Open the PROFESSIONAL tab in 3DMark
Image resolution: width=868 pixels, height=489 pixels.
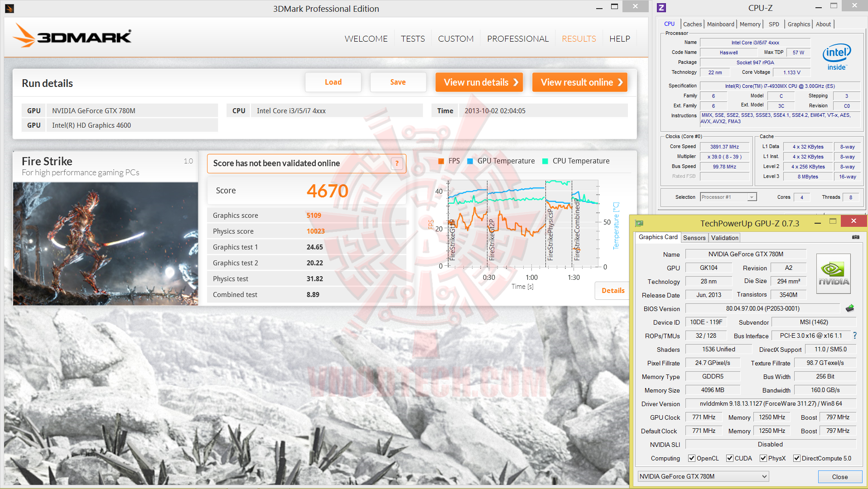coord(518,39)
